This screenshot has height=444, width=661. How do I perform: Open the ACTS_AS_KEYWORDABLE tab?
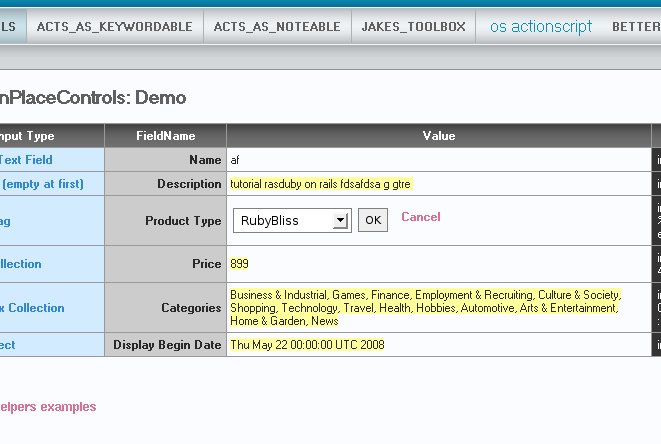115,27
